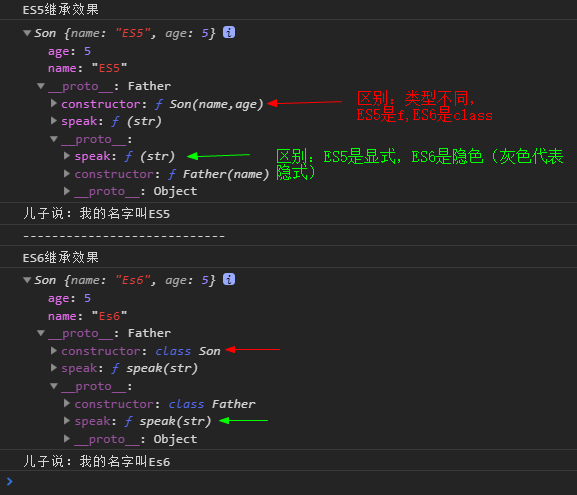The image size is (577, 495).
Task: Select the name: "Es6" property row
Action: [88, 316]
